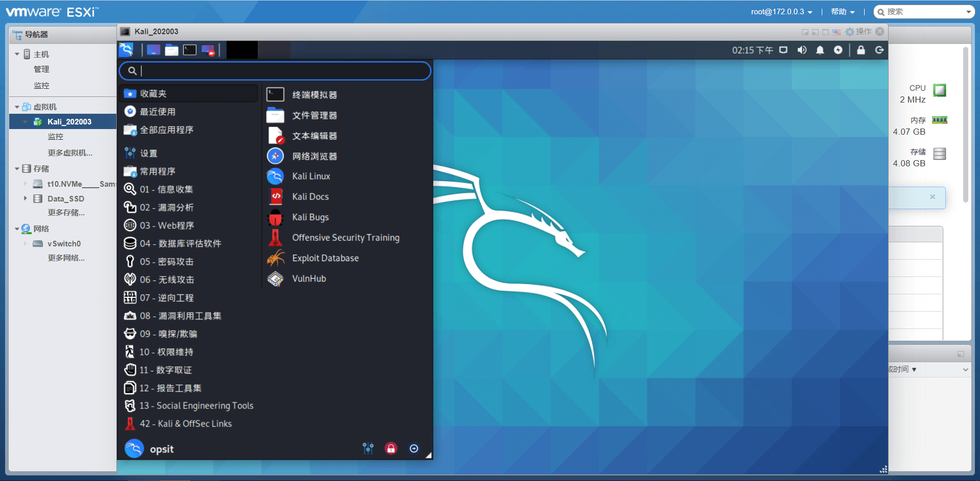Open notifications bell in Kali panel
This screenshot has height=481, width=980.
tap(820, 50)
